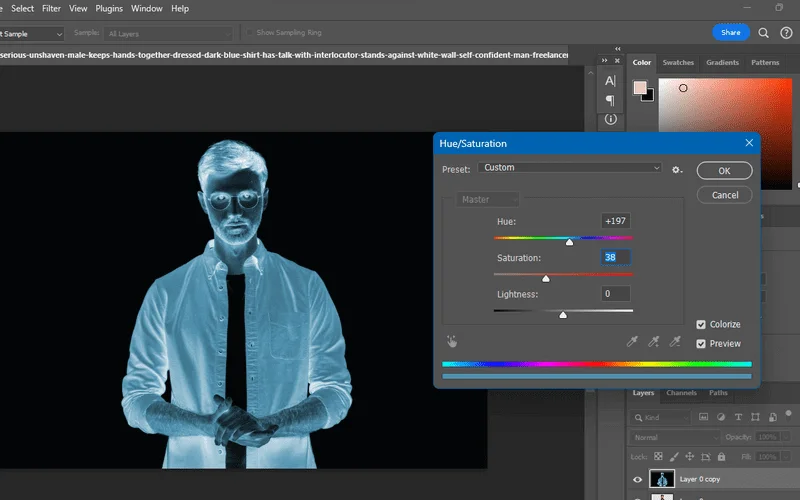Open the Help menu
The image size is (800, 500).
pyautogui.click(x=180, y=9)
